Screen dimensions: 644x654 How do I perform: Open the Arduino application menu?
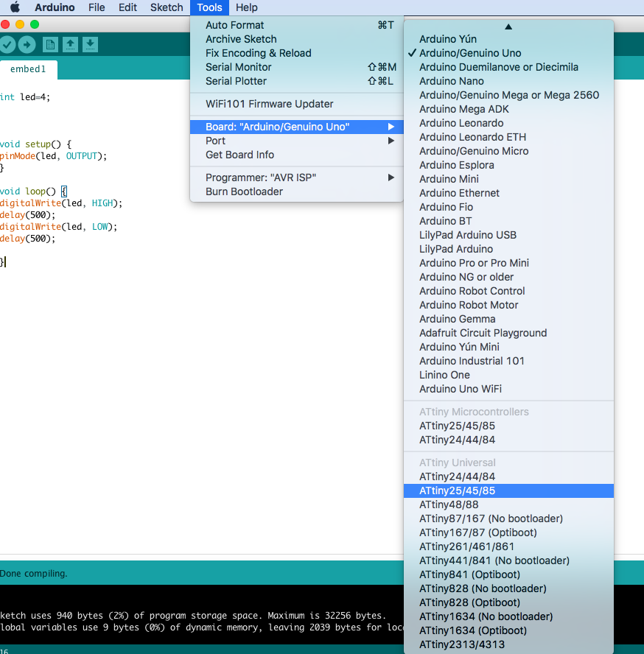(55, 7)
